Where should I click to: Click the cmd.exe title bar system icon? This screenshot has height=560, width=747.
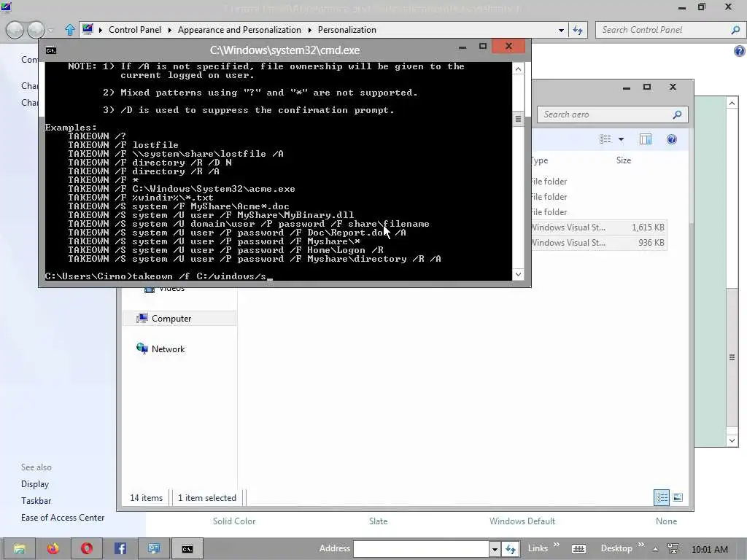tap(50, 50)
